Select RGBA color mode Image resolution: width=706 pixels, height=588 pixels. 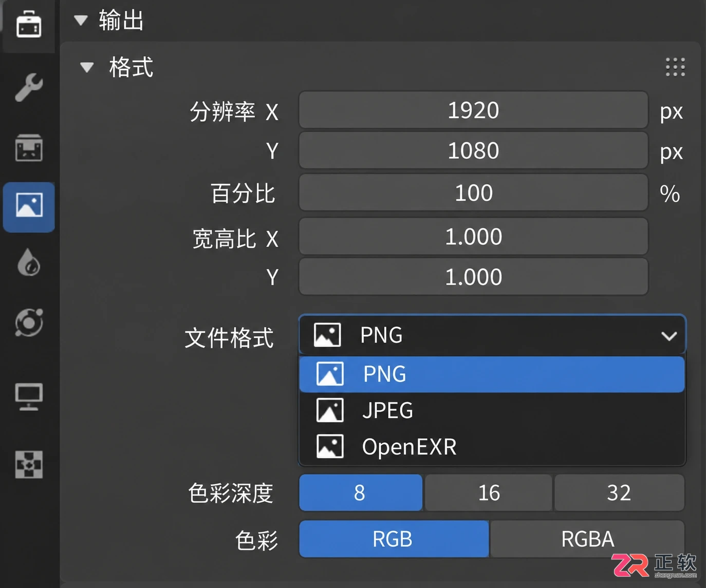pyautogui.click(x=587, y=539)
